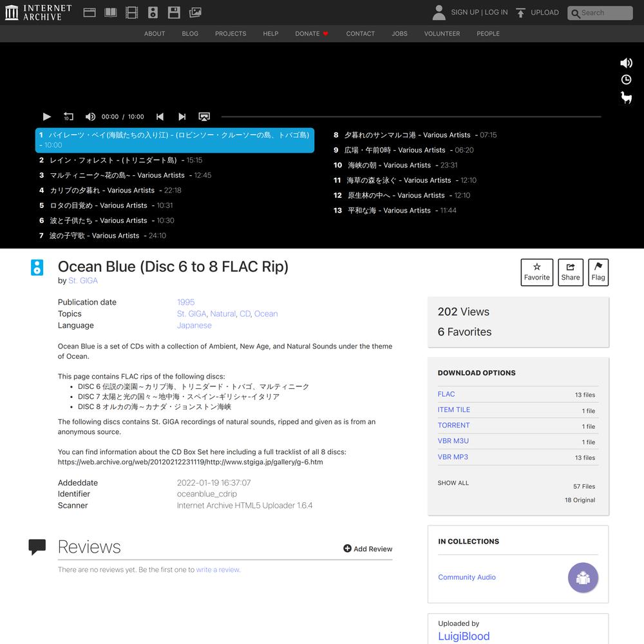Select track 9 広場・午前0時
Screen dimensions: 644x644
tap(403, 150)
